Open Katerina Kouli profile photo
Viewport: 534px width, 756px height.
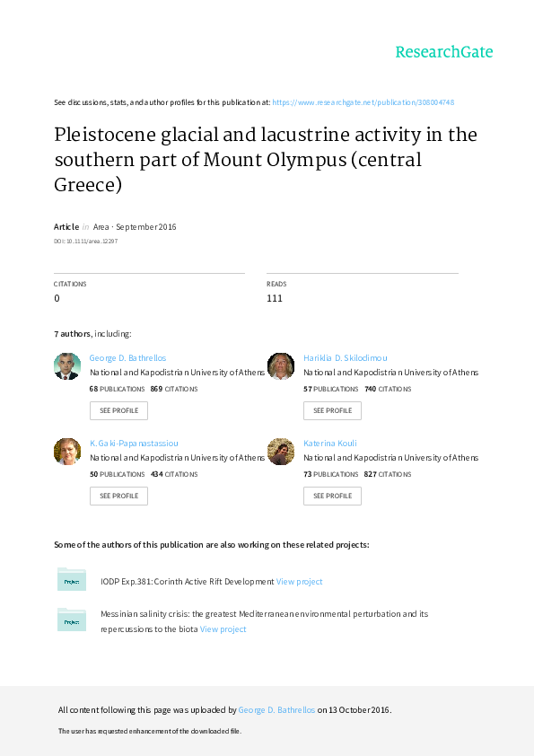280,451
